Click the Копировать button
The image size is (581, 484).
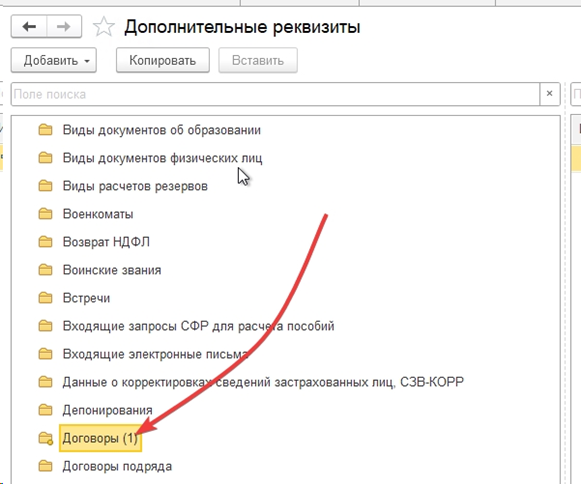(x=163, y=60)
